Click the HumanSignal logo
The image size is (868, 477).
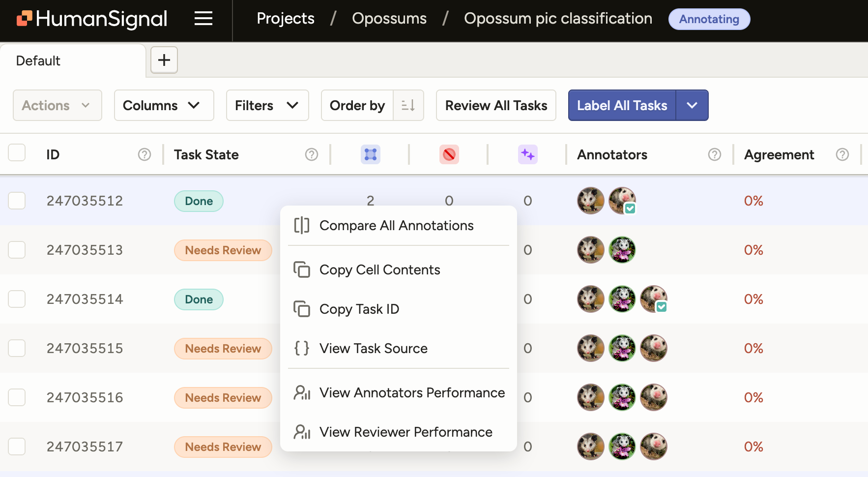coord(92,19)
